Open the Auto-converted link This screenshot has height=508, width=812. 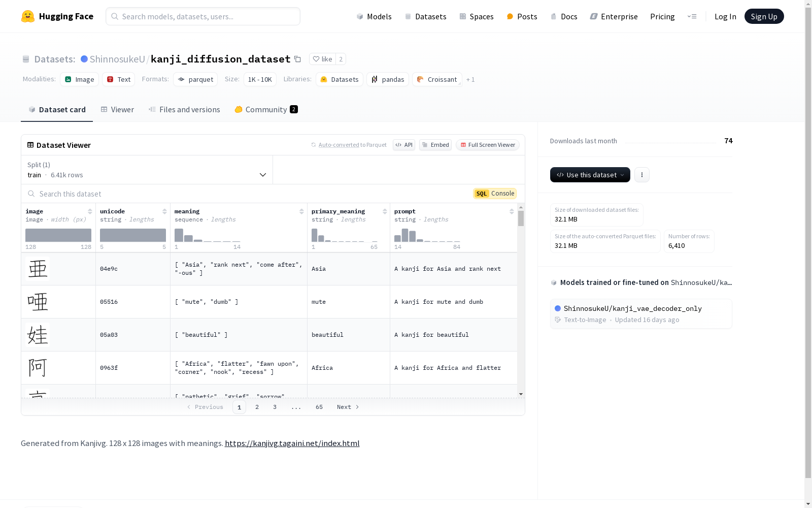tap(339, 145)
